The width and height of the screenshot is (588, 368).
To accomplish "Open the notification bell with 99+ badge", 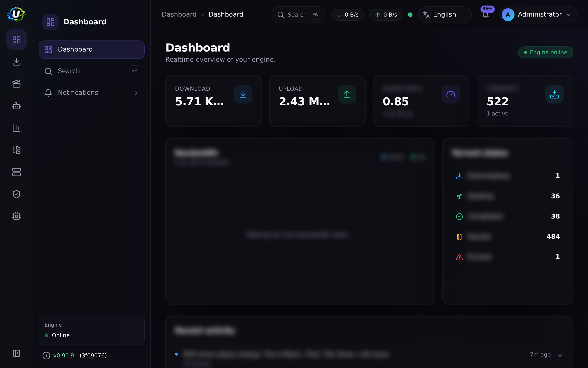I will pyautogui.click(x=486, y=14).
